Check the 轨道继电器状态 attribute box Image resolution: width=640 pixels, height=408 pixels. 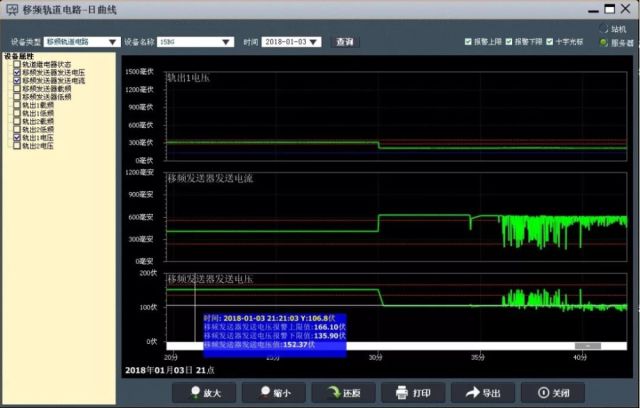point(17,64)
